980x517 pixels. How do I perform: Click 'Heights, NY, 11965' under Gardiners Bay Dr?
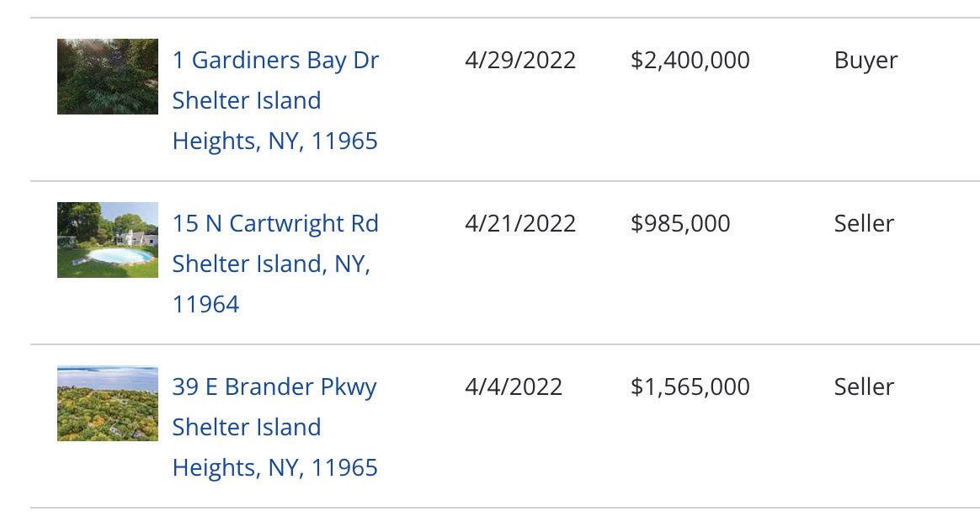point(275,141)
